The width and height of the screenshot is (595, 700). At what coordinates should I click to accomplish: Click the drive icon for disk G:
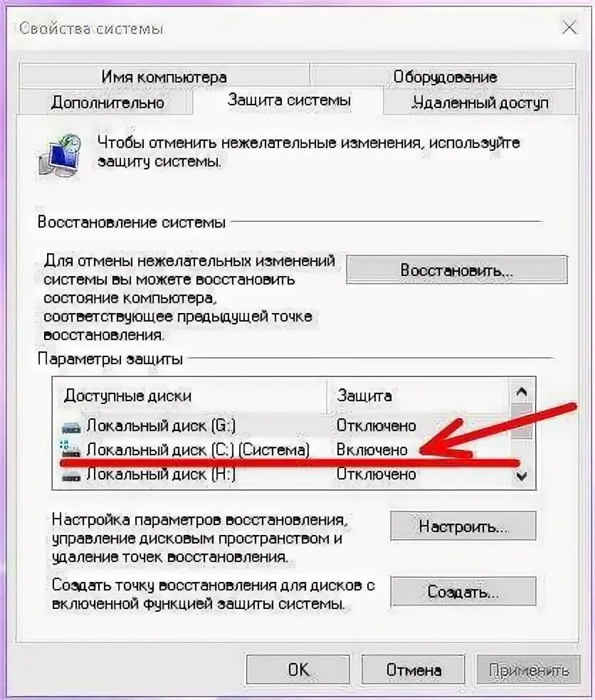[71, 428]
